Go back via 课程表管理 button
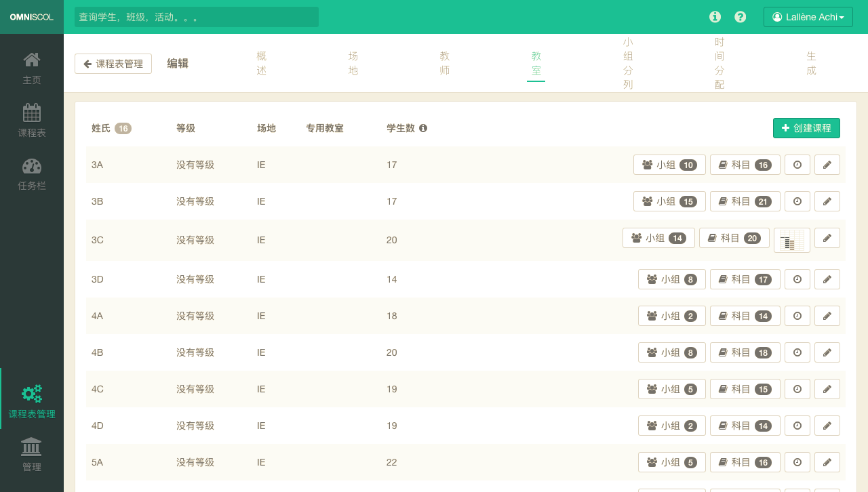 pos(113,64)
